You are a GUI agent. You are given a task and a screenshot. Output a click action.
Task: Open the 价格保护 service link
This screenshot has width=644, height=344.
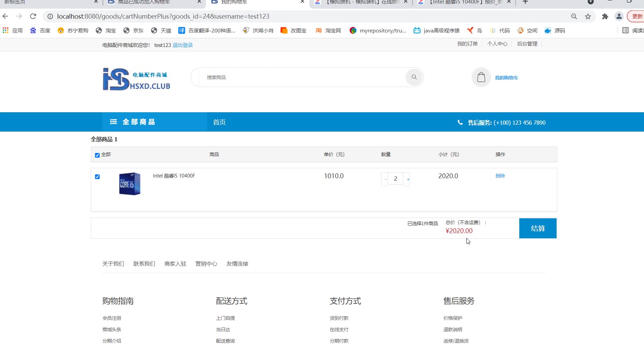[453, 318]
